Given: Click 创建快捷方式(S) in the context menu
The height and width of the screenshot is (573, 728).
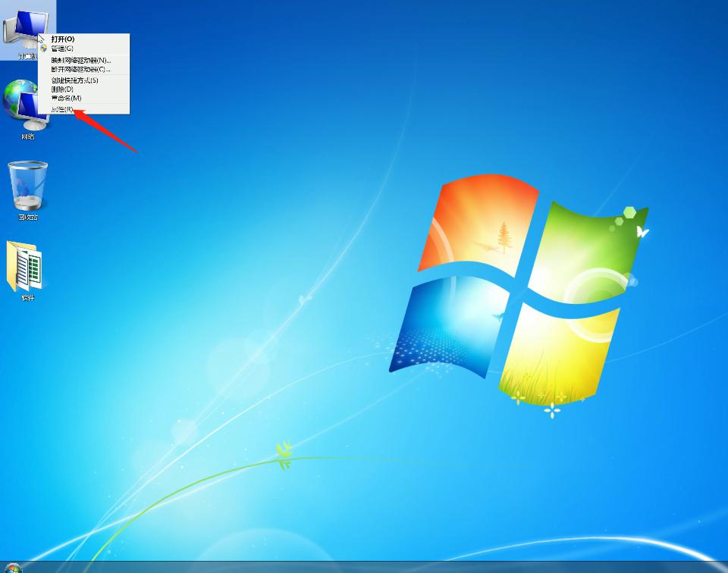Looking at the screenshot, I should coord(83,80).
